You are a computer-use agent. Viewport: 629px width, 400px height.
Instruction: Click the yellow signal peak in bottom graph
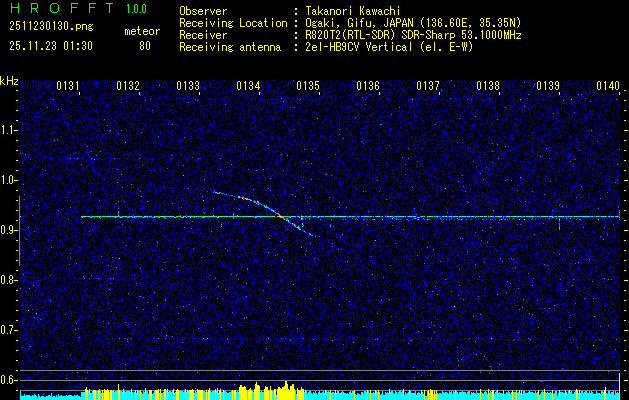coord(286,388)
